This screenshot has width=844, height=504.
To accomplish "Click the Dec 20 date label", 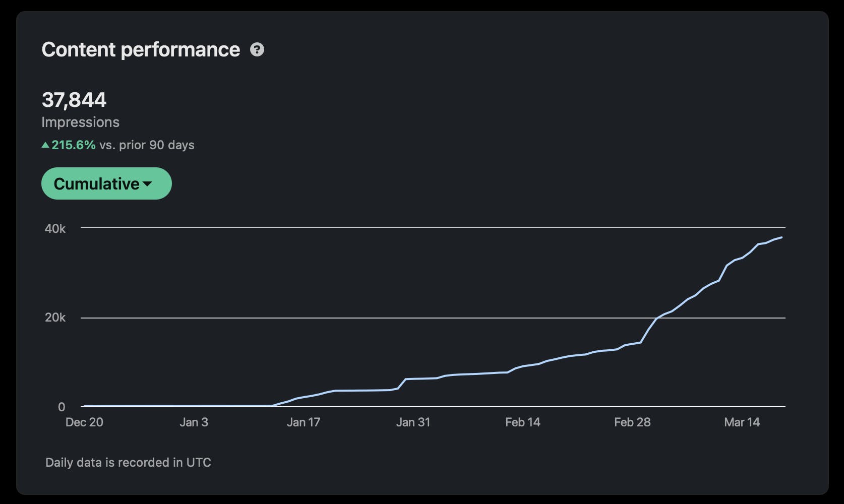I will coord(84,422).
